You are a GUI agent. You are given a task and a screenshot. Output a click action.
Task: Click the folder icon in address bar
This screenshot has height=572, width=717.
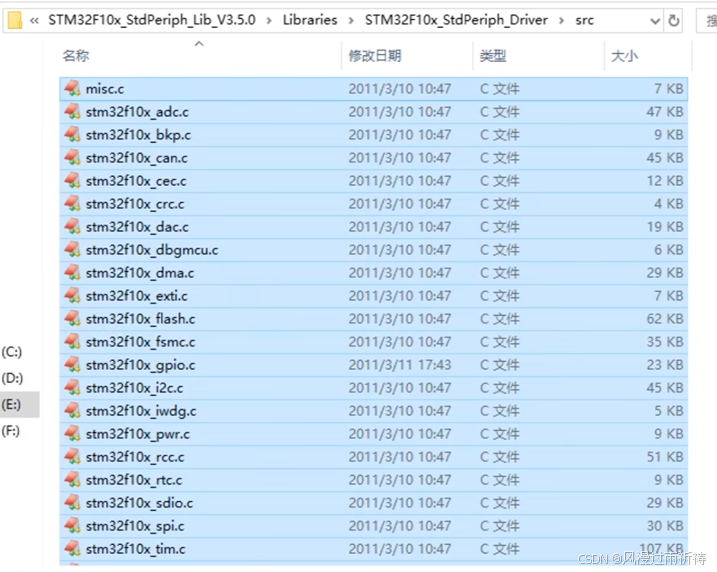[15, 20]
